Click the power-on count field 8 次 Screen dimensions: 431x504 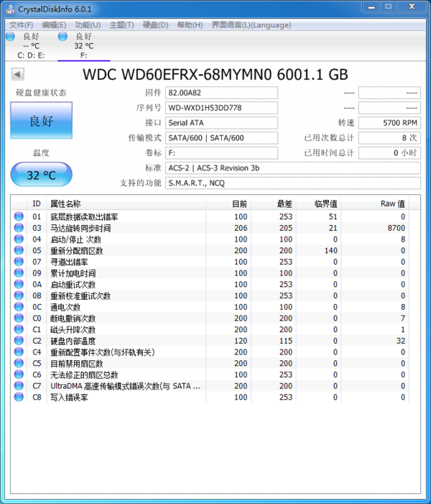(x=389, y=138)
